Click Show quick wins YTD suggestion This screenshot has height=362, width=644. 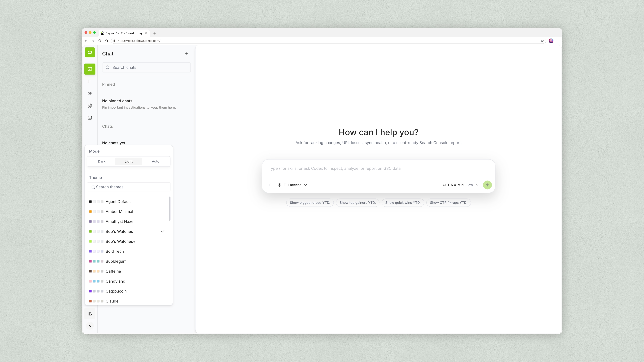pos(403,203)
